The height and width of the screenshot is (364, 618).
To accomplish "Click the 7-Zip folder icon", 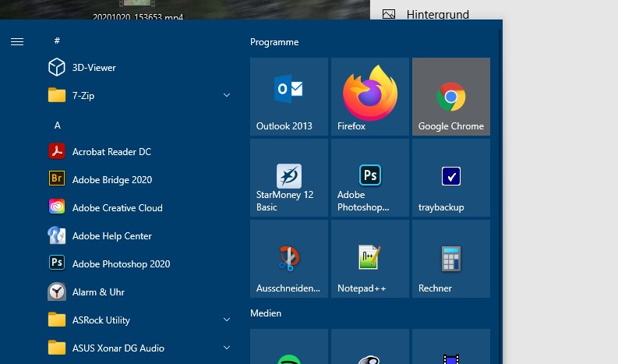I will pos(57,95).
